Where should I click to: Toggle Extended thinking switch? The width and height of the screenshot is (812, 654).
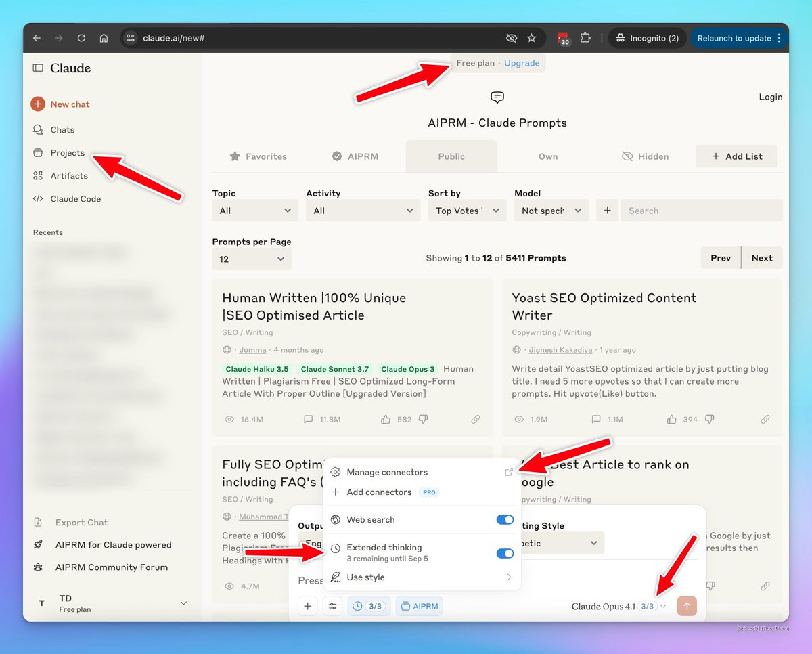coord(505,553)
